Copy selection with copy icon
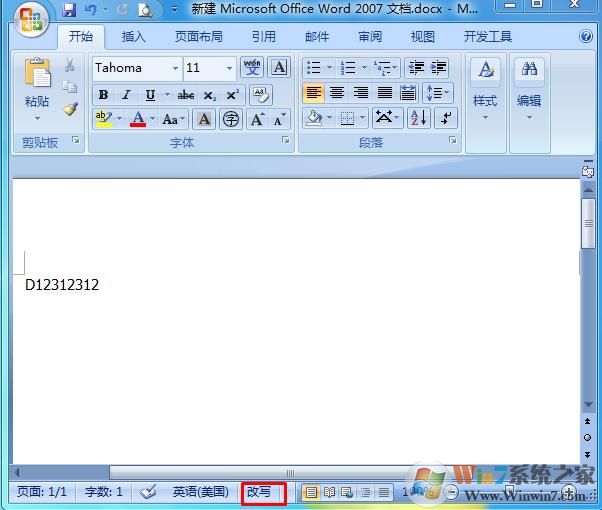The width and height of the screenshot is (602, 510). (x=69, y=87)
